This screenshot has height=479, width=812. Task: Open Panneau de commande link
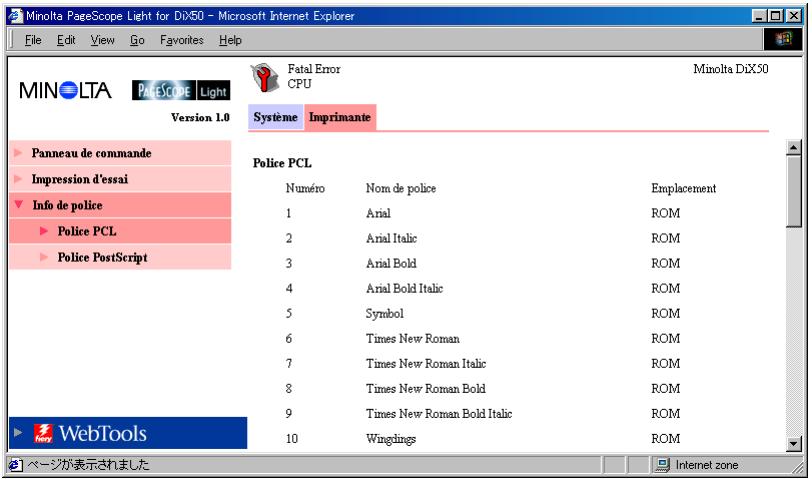[x=91, y=153]
